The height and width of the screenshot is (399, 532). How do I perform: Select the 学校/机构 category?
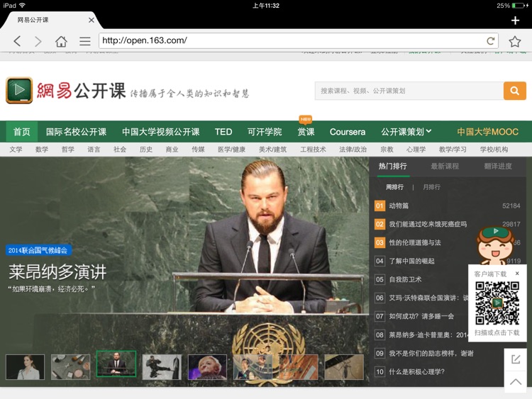click(x=494, y=150)
